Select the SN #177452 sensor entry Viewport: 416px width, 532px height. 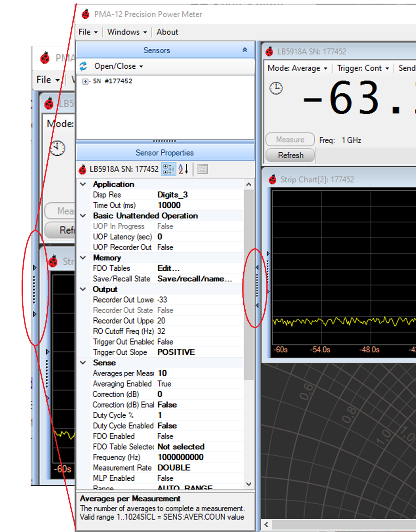pyautogui.click(x=113, y=81)
